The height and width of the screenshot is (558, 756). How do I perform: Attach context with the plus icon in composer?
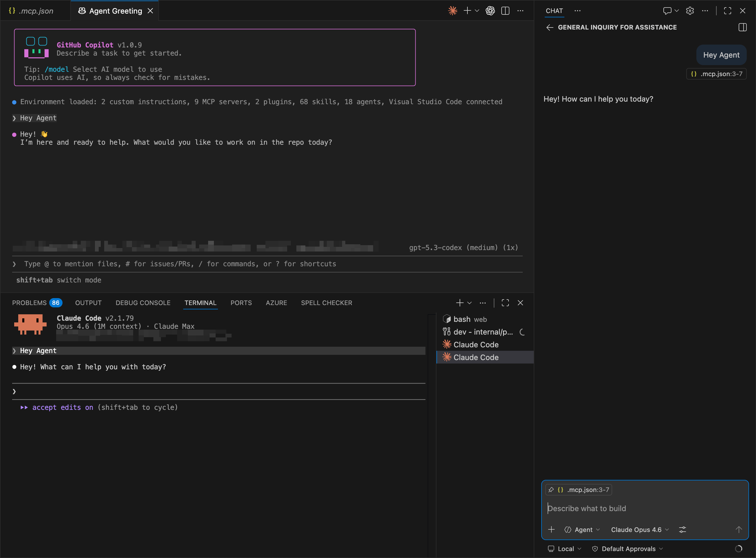coord(552,529)
